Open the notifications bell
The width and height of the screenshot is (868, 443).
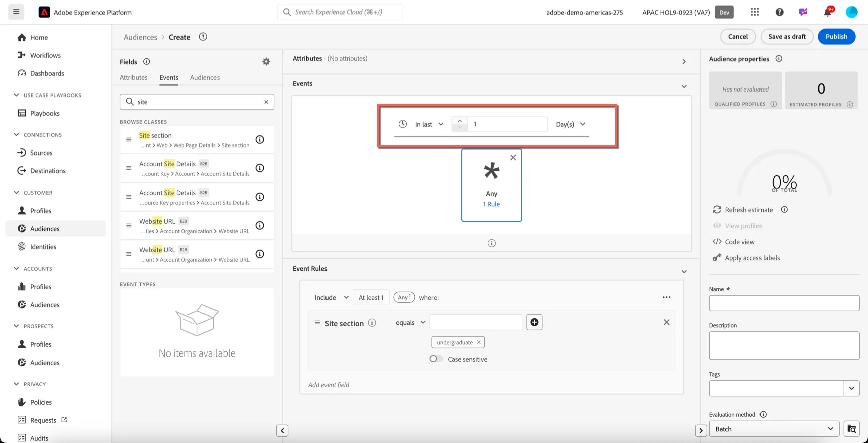click(827, 12)
